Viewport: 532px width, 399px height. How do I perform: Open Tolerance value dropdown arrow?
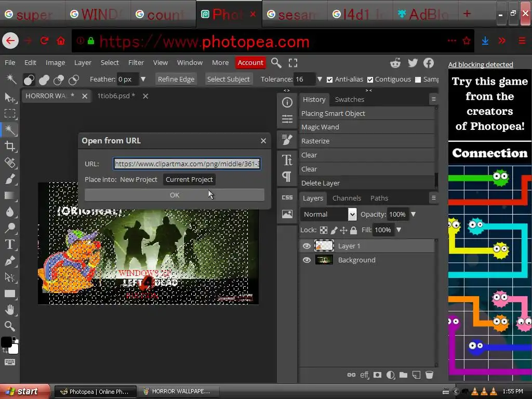[x=320, y=79]
